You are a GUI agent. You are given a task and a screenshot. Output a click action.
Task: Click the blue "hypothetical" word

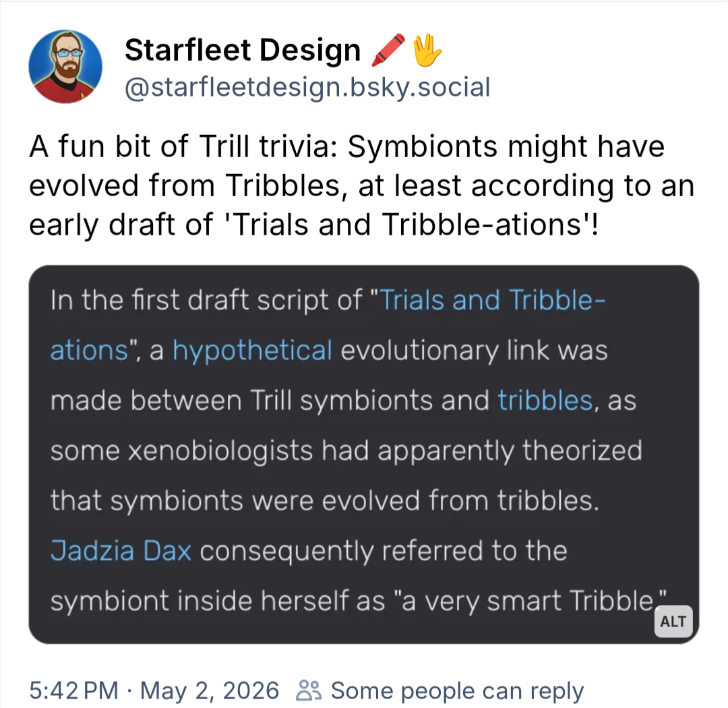point(253,351)
